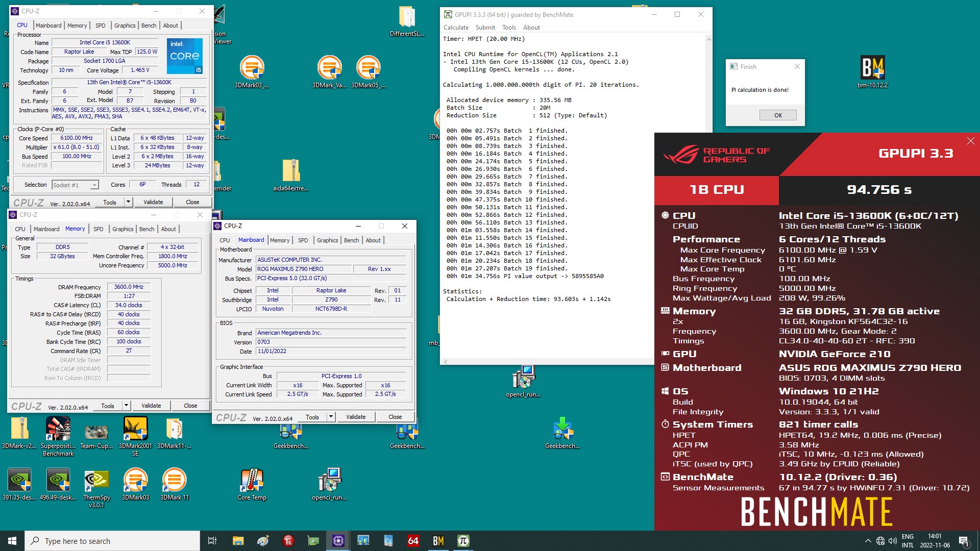This screenshot has height=551, width=980.
Task: Close the BenchMate GPUPI result overlay
Action: [x=970, y=141]
